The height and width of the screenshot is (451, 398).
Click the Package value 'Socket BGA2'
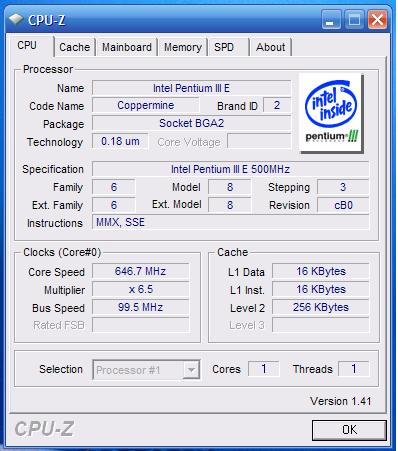pyautogui.click(x=191, y=123)
